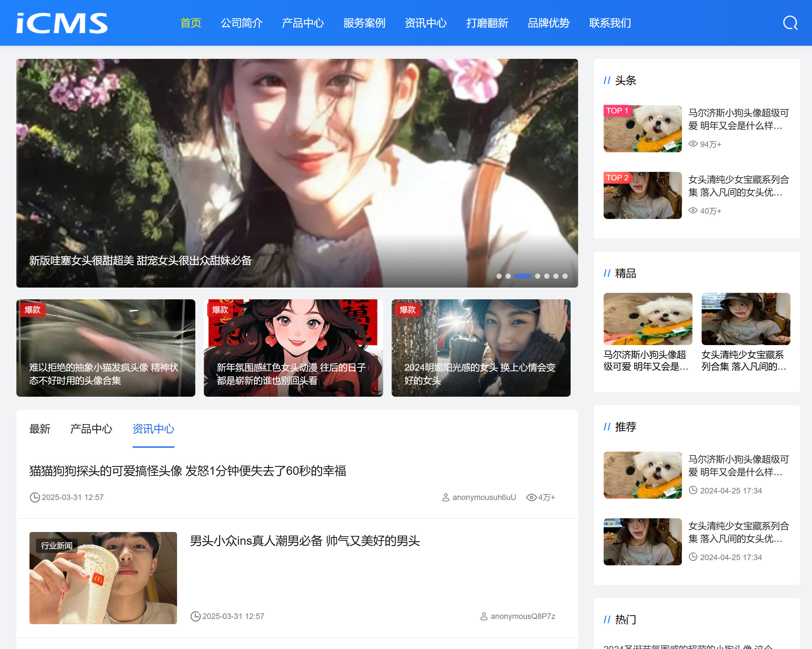Screen dimensions: 812x649
Task: Open the 爆款 abstract cat avatar card
Action: [106, 348]
